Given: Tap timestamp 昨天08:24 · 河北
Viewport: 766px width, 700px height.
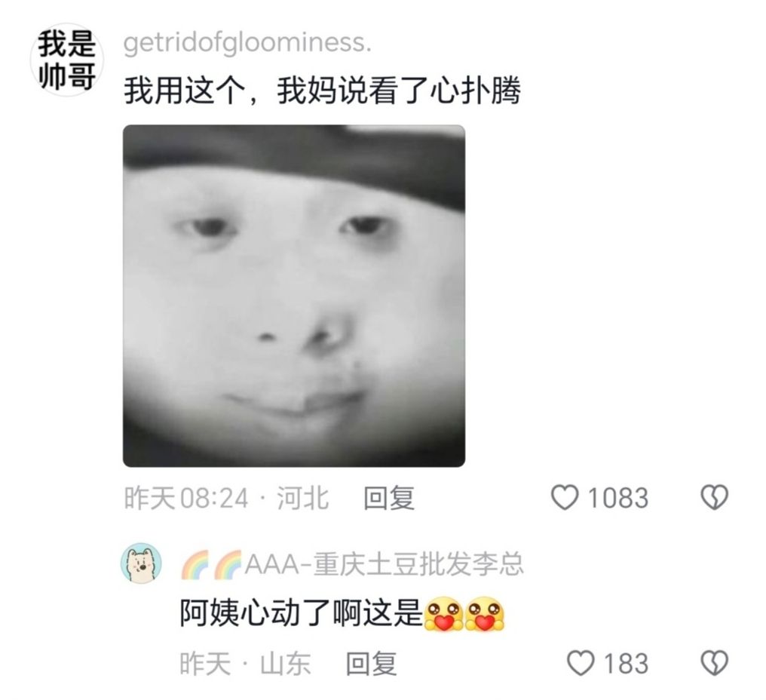Looking at the screenshot, I should 226,498.
